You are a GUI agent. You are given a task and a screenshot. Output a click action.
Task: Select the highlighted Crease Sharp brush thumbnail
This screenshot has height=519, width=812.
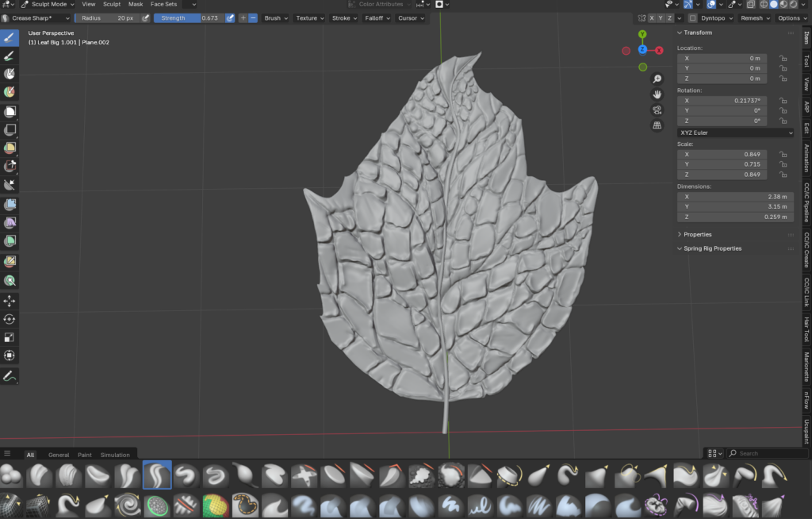pos(157,475)
